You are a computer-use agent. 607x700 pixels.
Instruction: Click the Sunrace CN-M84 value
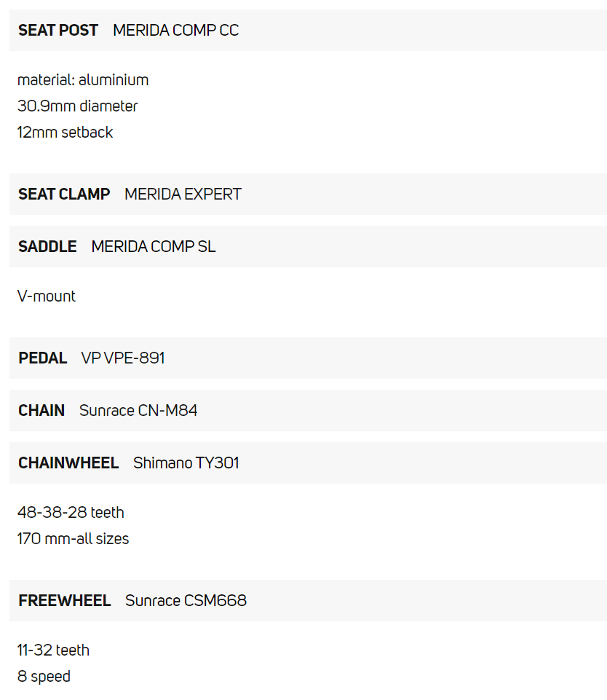pyautogui.click(x=138, y=411)
